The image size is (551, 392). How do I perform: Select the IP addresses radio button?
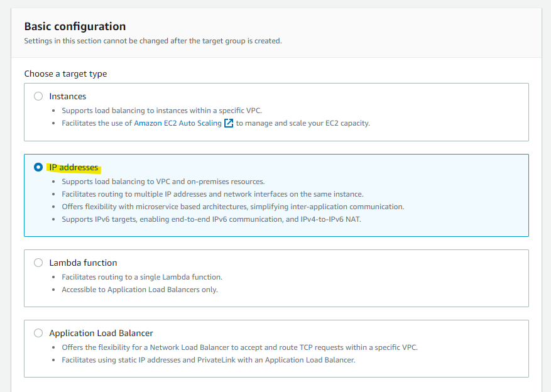click(x=38, y=167)
